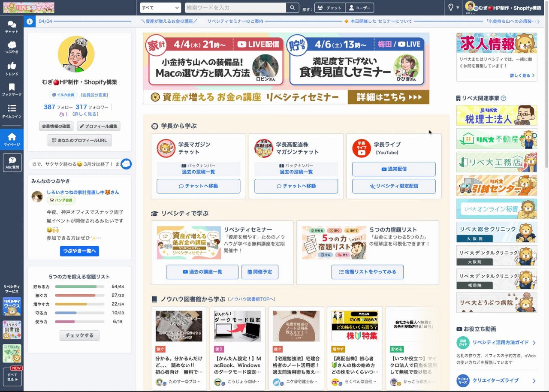Expand dropdown arrow beside the lightbulb
Image resolution: width=549 pixels, height=392 pixels.
tap(458, 8)
